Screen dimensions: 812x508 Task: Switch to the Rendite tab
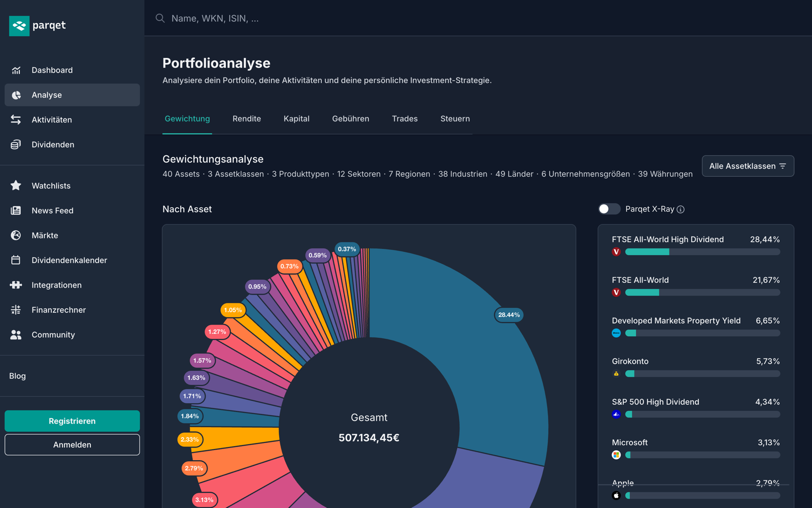point(247,119)
